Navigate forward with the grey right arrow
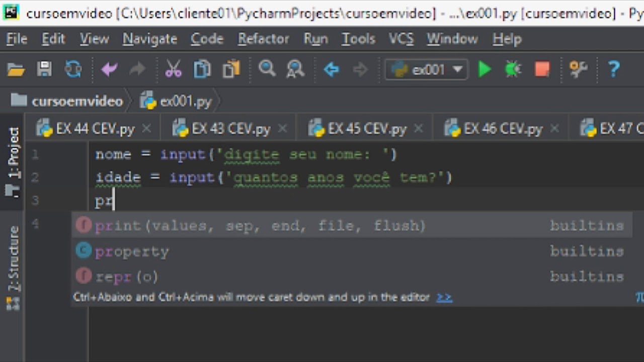This screenshot has height=362, width=644. [x=360, y=69]
